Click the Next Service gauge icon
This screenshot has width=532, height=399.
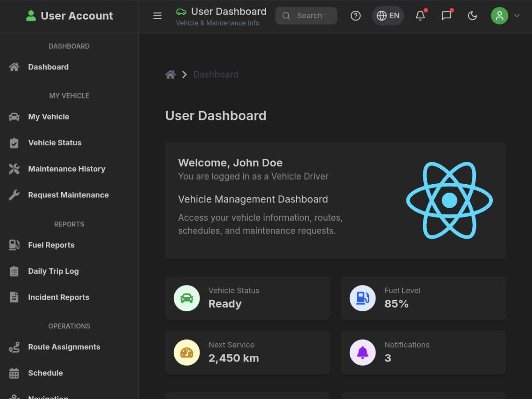[187, 353]
